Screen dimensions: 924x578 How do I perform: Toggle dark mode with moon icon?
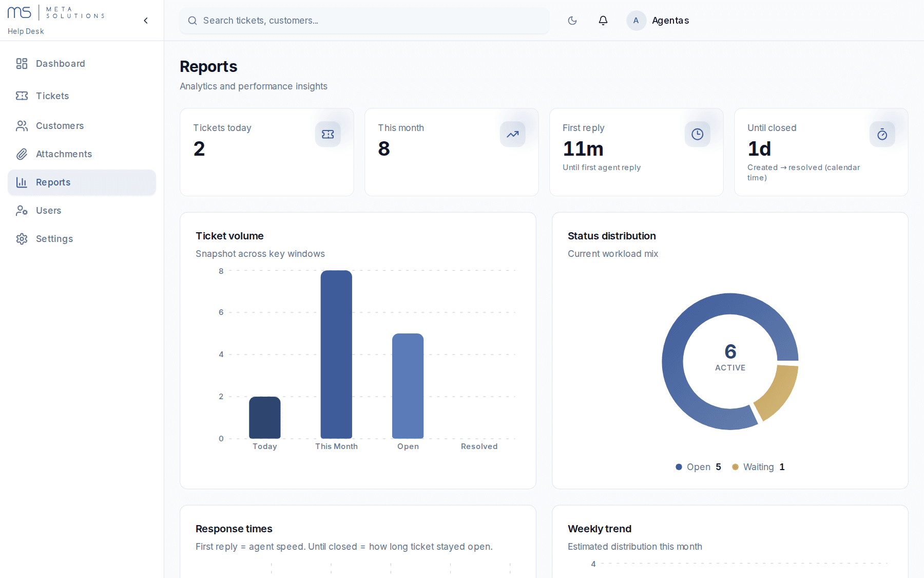(572, 21)
